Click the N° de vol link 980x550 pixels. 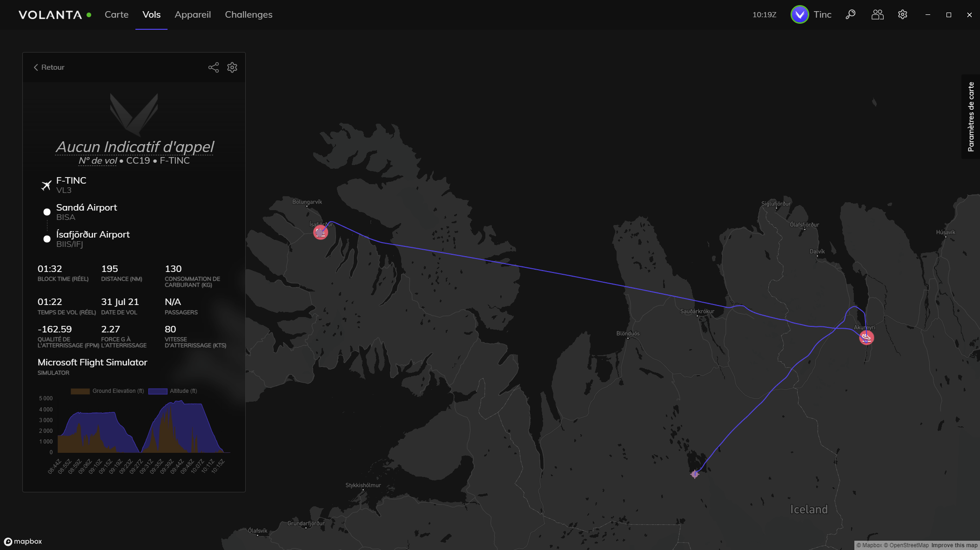point(98,160)
